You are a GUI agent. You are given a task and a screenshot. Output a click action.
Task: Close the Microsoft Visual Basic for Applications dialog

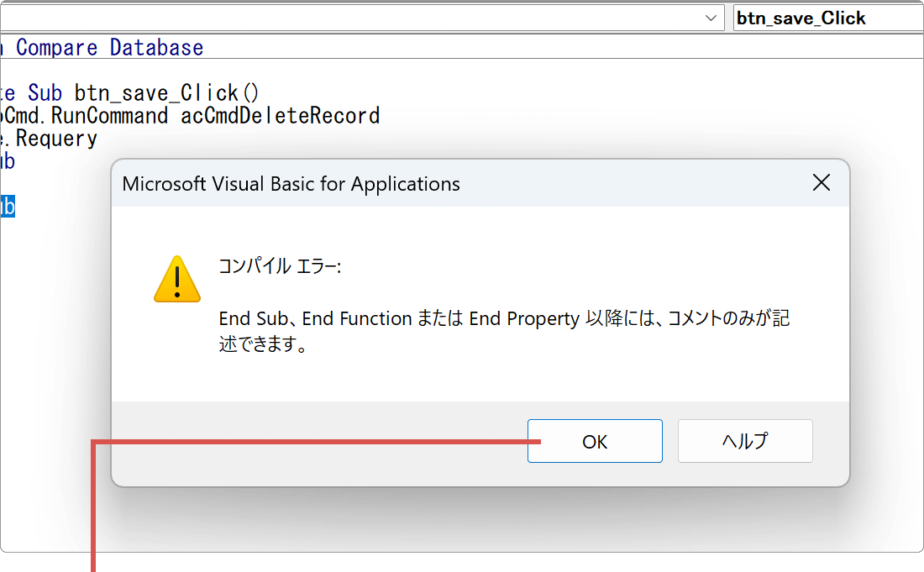coord(821,183)
